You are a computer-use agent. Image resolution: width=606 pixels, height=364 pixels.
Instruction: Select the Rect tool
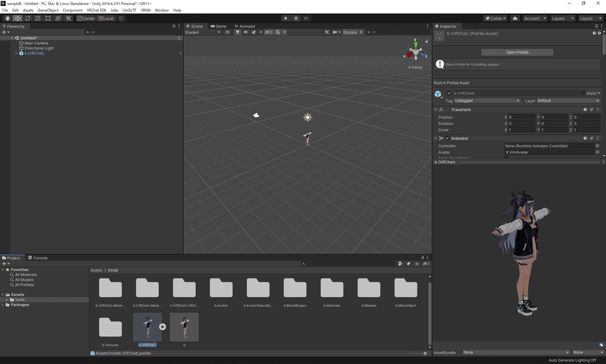tap(48, 18)
